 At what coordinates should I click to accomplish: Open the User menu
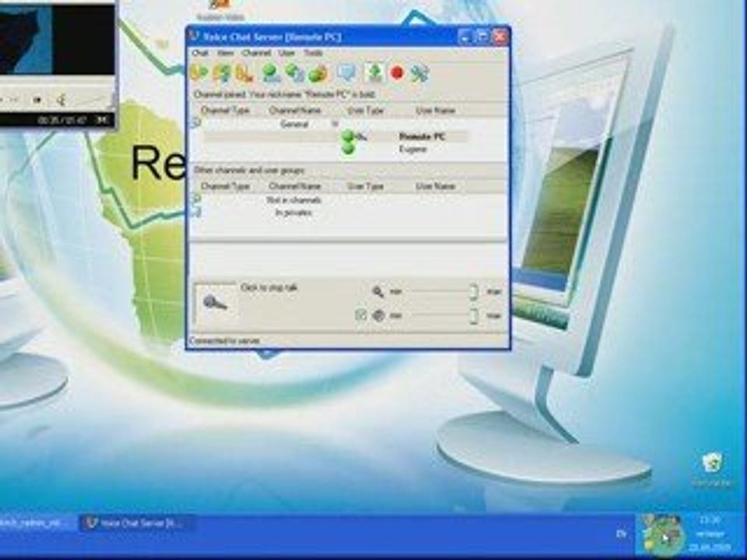coord(286,53)
